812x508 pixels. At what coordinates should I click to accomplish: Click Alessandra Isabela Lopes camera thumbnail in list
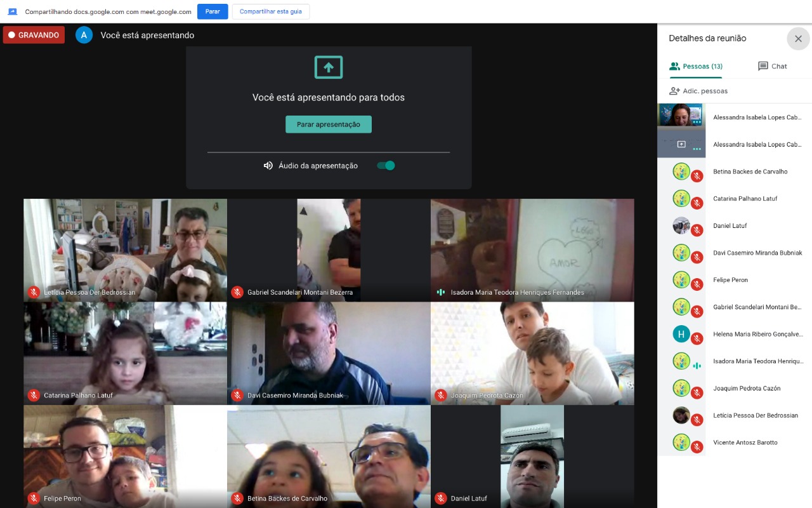coord(681,115)
